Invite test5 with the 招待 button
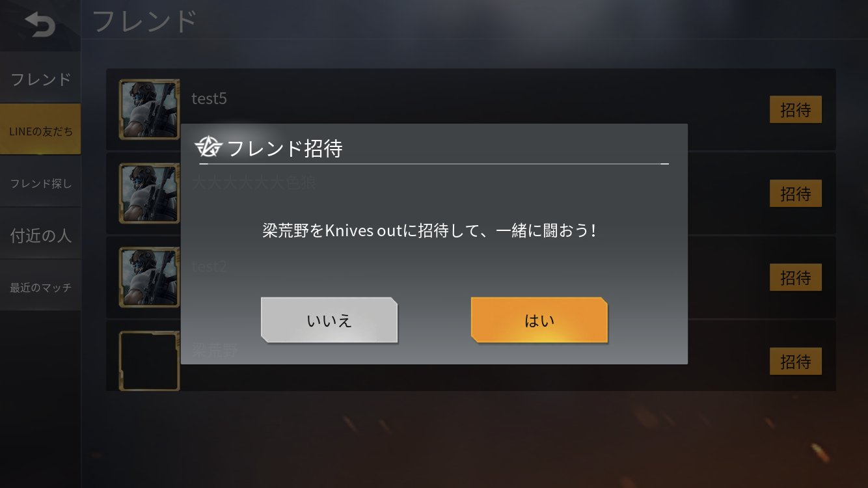 coord(795,110)
